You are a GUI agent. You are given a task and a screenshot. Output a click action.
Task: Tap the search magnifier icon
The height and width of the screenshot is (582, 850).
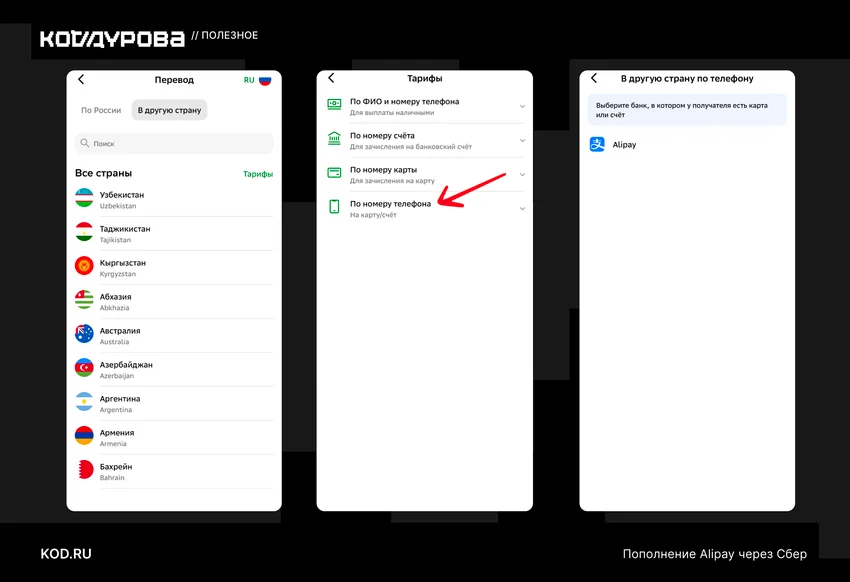pyautogui.click(x=85, y=143)
